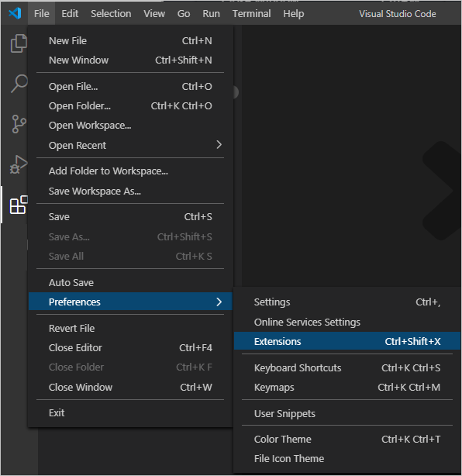Choose Close Window entry
The height and width of the screenshot is (476, 462).
[x=130, y=387]
